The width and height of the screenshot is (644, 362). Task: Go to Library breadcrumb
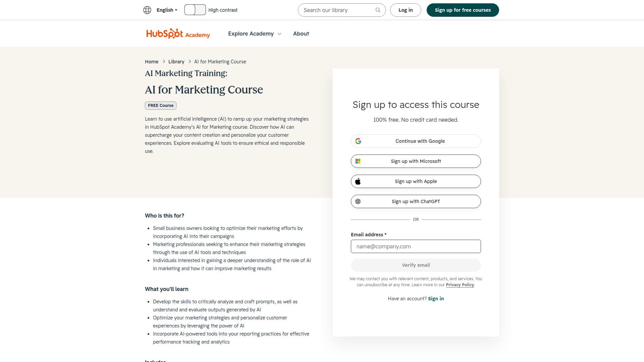point(176,62)
